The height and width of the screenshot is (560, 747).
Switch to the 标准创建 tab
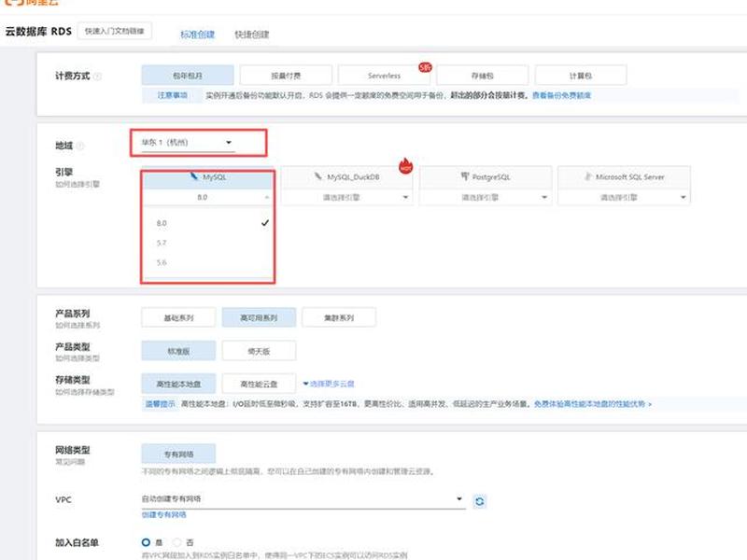198,35
